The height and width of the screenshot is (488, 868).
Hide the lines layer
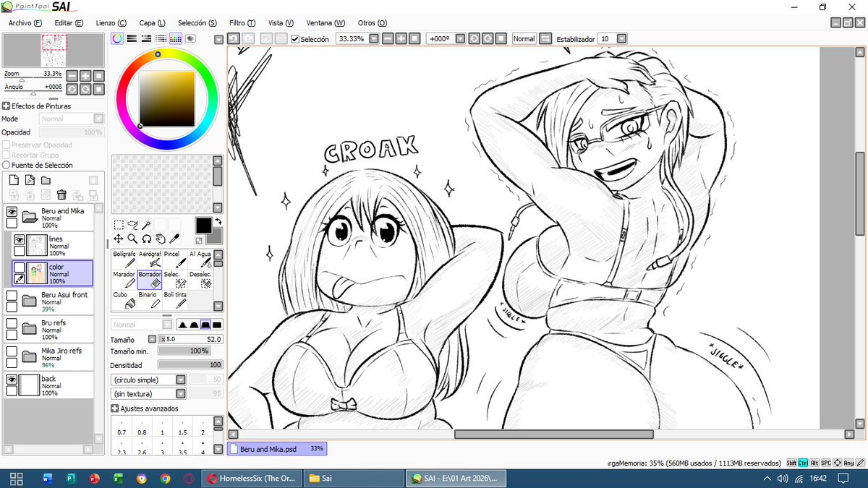tap(20, 239)
